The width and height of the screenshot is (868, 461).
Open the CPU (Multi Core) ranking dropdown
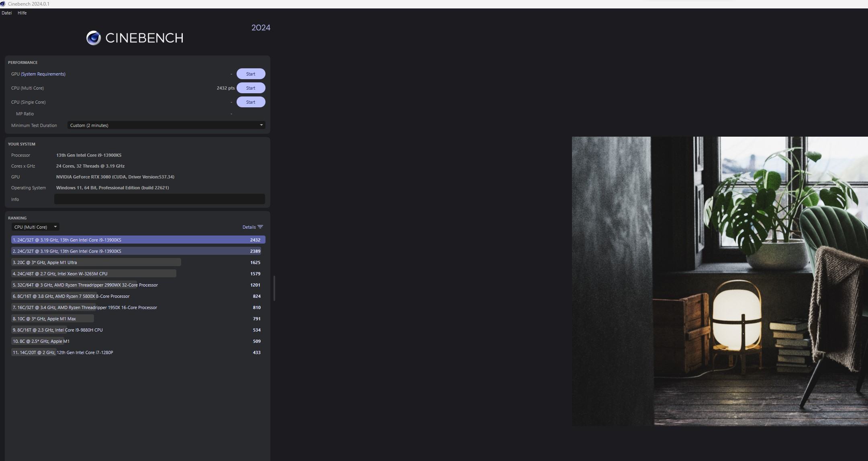click(x=35, y=227)
